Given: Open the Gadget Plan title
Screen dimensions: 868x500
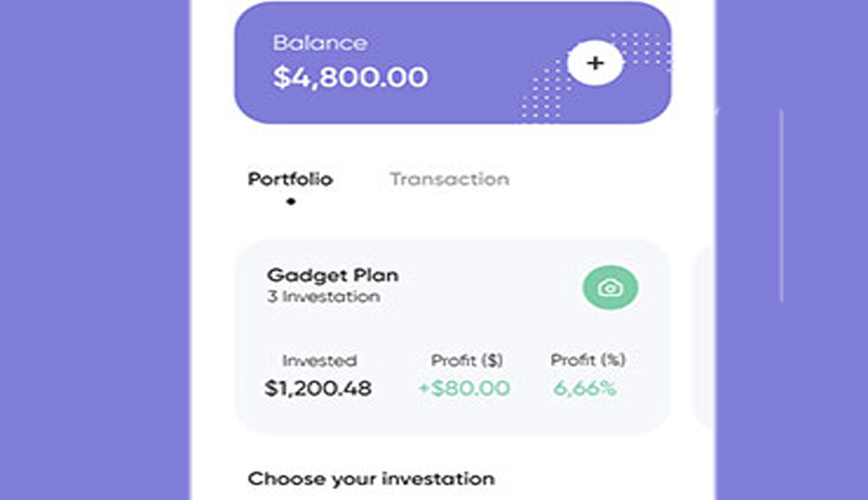Looking at the screenshot, I should [332, 275].
